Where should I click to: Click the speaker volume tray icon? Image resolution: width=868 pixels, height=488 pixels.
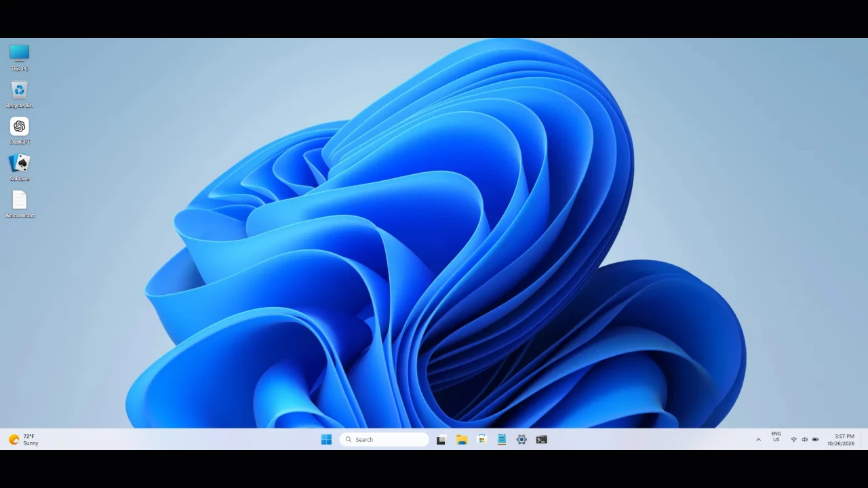point(804,439)
